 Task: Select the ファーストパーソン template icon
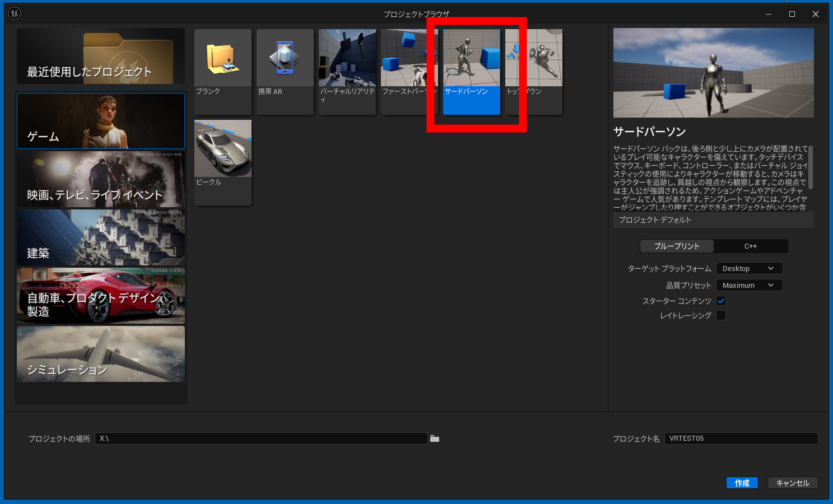pyautogui.click(x=408, y=59)
